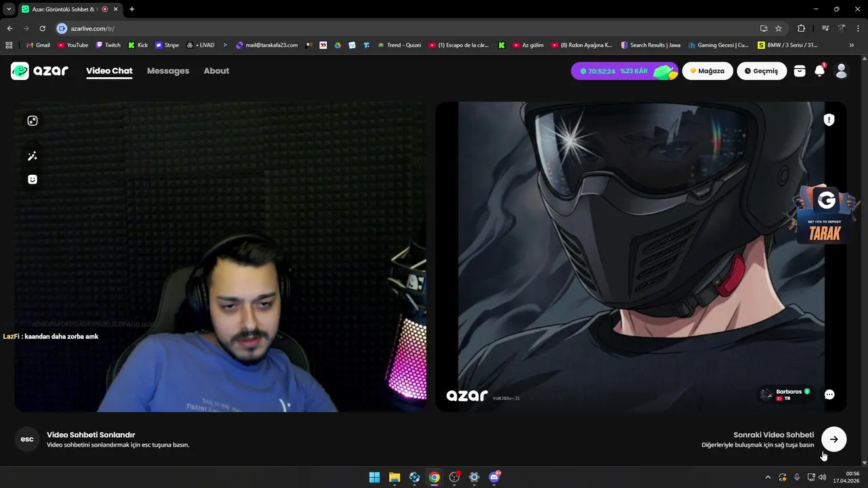
Task: Bookmark this page with star icon
Action: click(778, 28)
